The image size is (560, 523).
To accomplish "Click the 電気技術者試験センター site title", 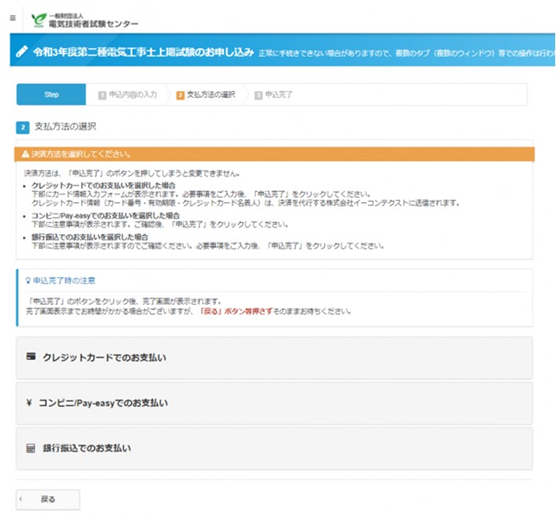I will 94,24.
